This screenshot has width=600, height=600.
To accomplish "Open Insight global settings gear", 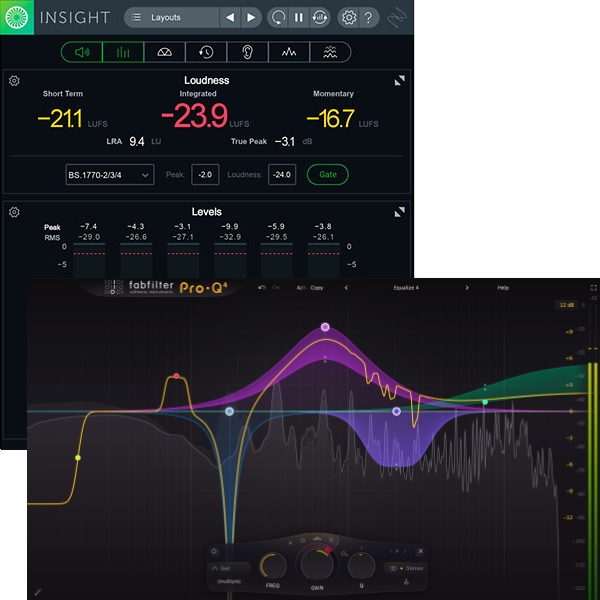I will (x=349, y=17).
